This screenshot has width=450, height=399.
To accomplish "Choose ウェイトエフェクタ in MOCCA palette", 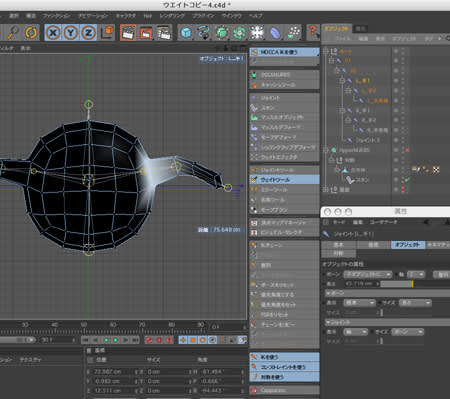I will point(284,157).
